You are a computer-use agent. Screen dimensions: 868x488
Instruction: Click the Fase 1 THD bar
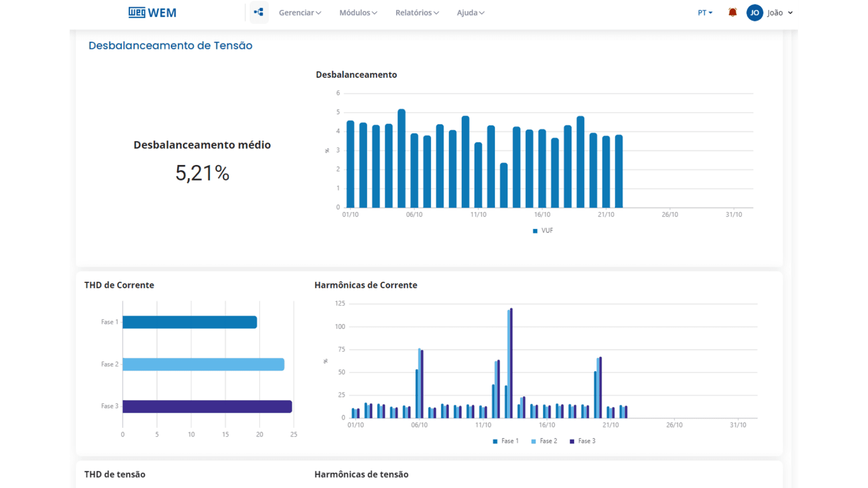click(190, 322)
